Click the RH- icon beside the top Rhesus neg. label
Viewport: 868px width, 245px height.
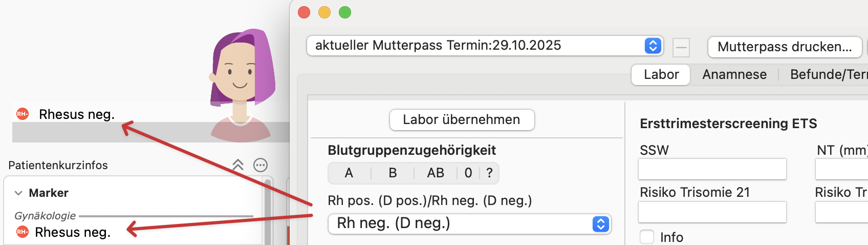click(x=23, y=114)
